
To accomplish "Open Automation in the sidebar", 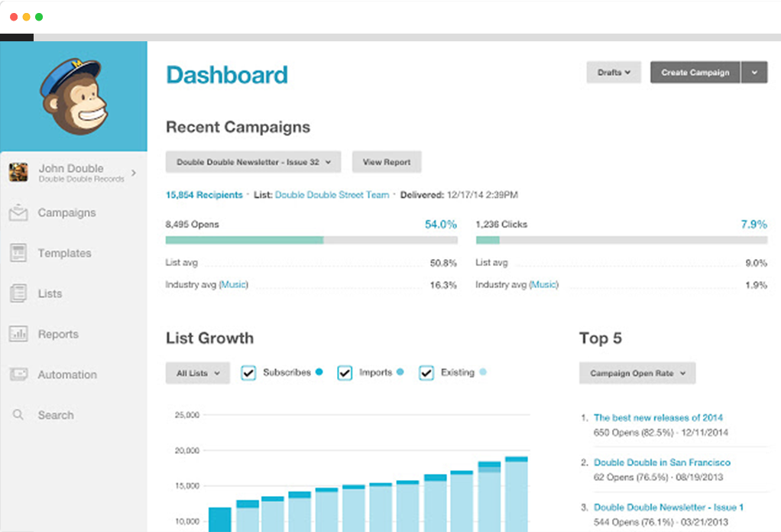I will click(x=67, y=375).
